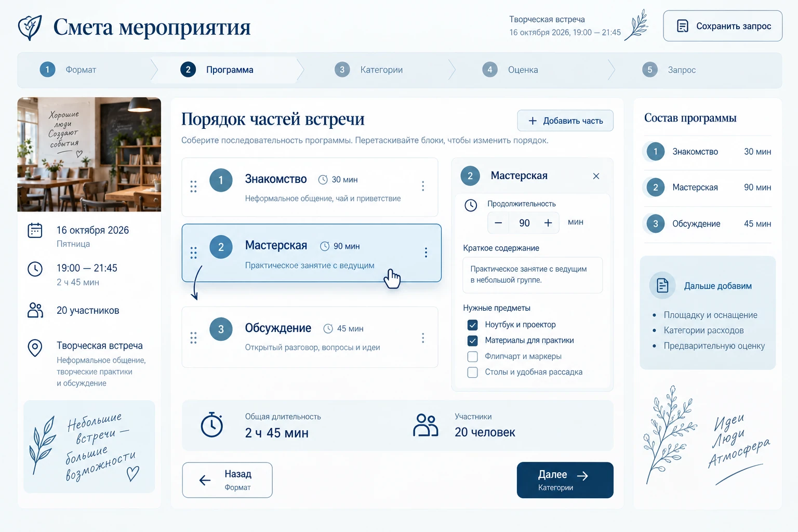
Task: Click the document icon by Дальше добавим
Action: [x=662, y=285]
